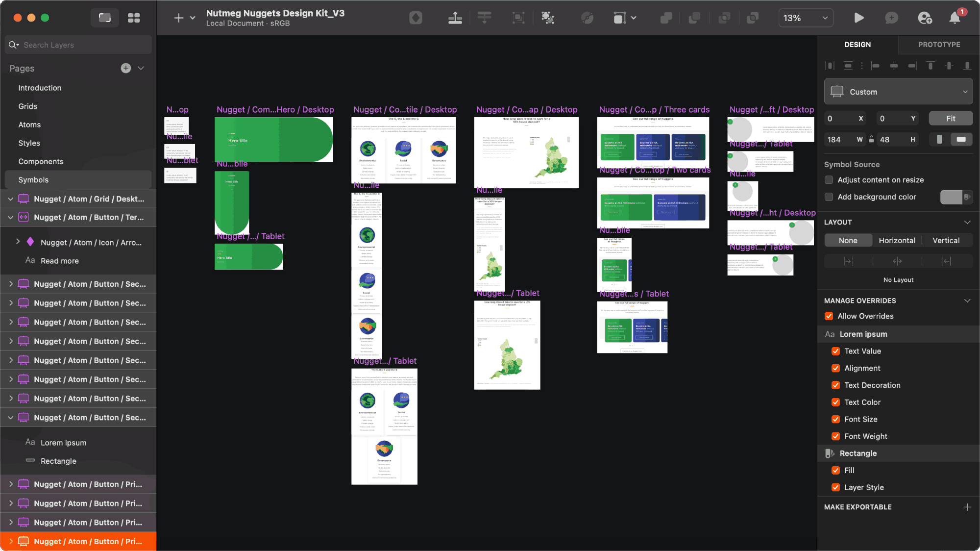The width and height of the screenshot is (980, 551).
Task: Click the Union boolean operation icon
Action: click(666, 18)
